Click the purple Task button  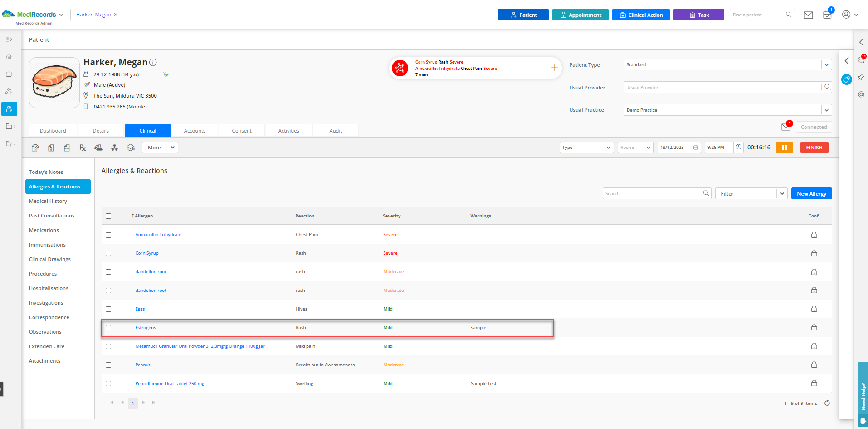tap(698, 15)
